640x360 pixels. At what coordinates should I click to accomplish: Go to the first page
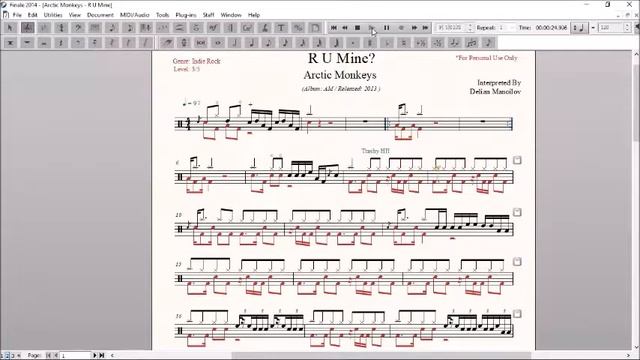(x=49, y=356)
